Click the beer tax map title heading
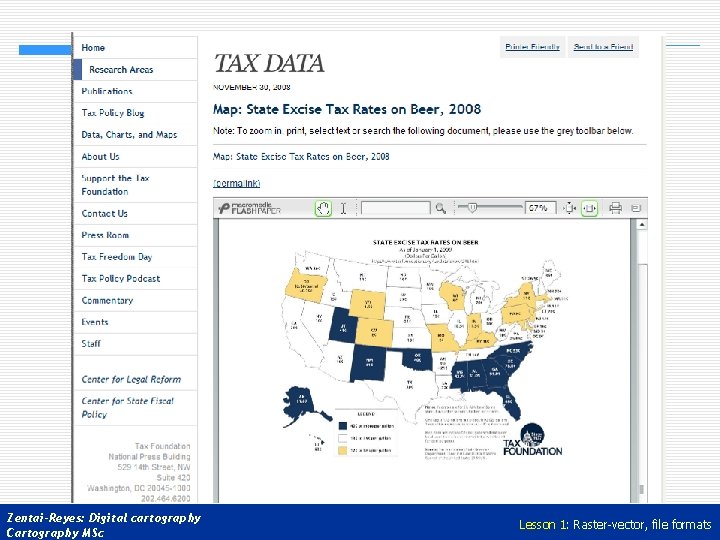The height and width of the screenshot is (540, 720). [x=347, y=109]
